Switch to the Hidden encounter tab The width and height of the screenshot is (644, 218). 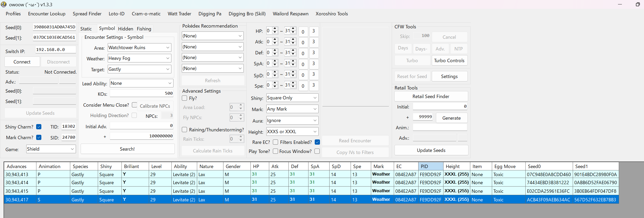(x=125, y=29)
